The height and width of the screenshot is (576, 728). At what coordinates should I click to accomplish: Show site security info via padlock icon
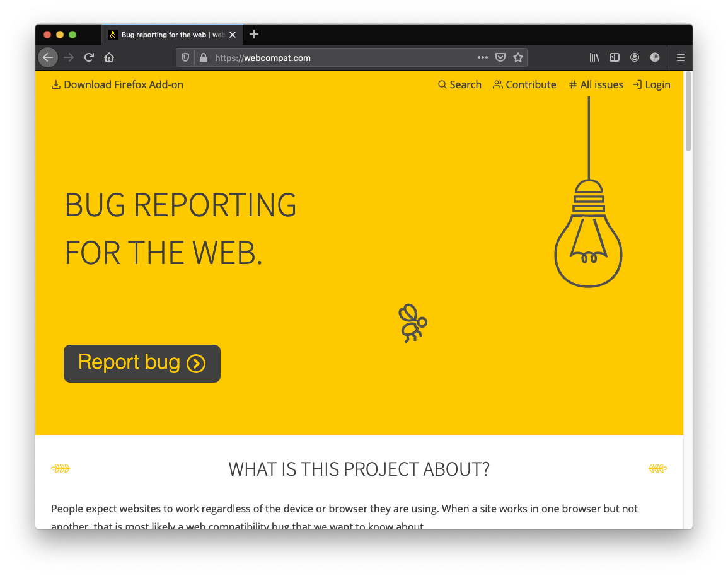(x=203, y=57)
